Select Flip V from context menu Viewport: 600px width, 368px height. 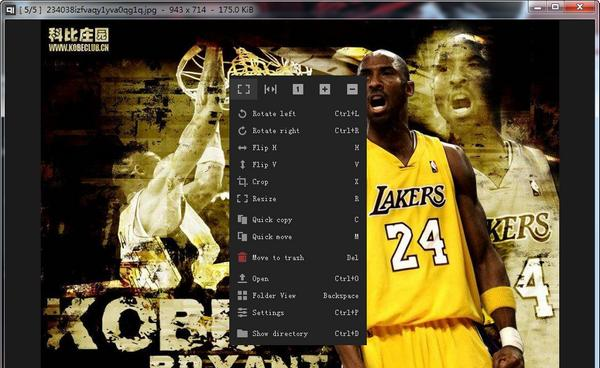(298, 164)
